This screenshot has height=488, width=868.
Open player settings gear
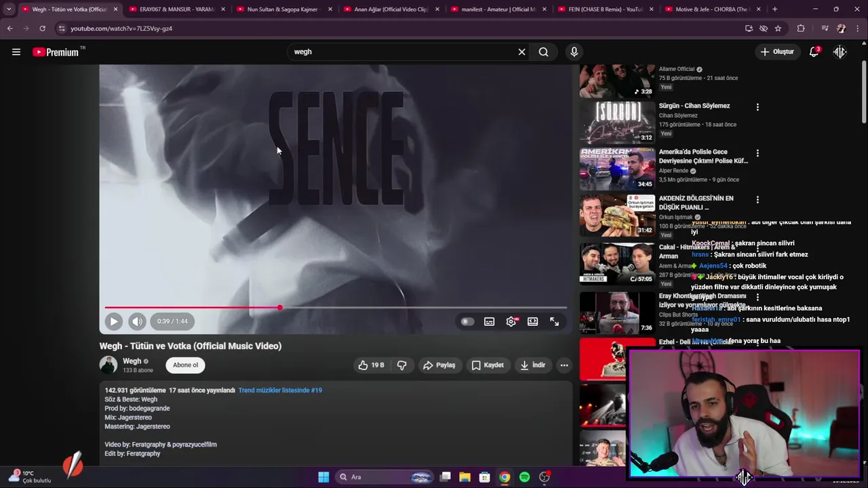point(511,321)
